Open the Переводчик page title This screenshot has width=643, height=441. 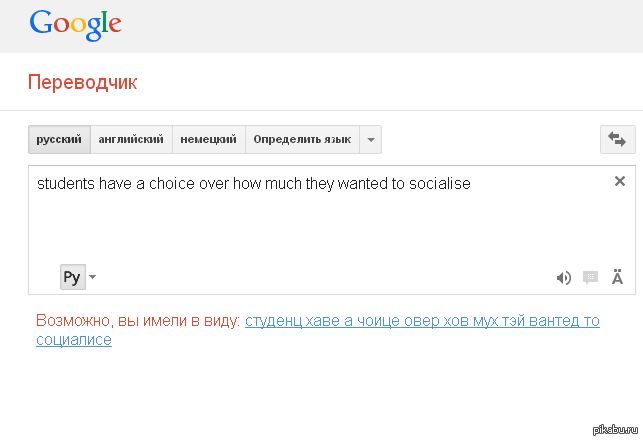(x=82, y=83)
